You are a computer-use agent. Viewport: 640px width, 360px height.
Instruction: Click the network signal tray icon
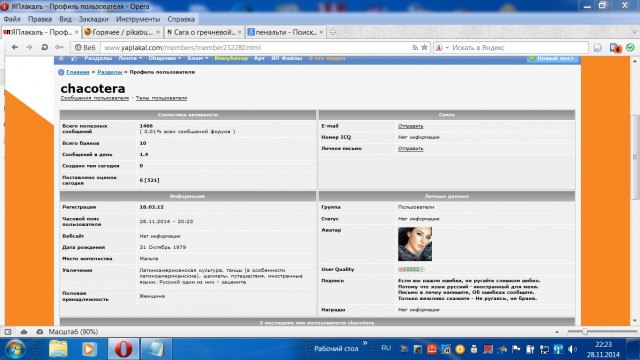point(558,349)
